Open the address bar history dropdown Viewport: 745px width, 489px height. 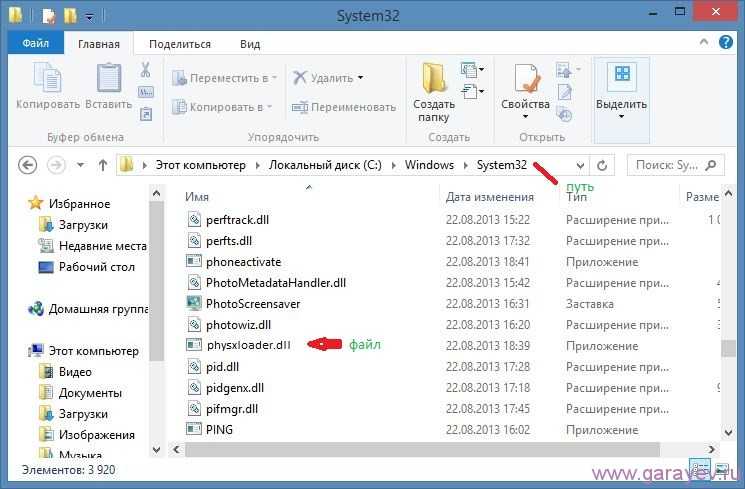(x=580, y=165)
